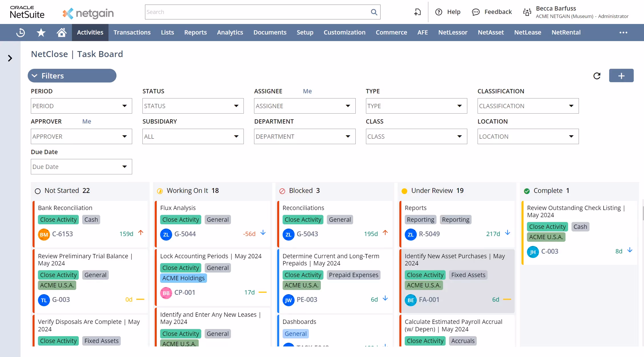This screenshot has height=357, width=644.
Task: Click the Help link
Action: (454, 12)
